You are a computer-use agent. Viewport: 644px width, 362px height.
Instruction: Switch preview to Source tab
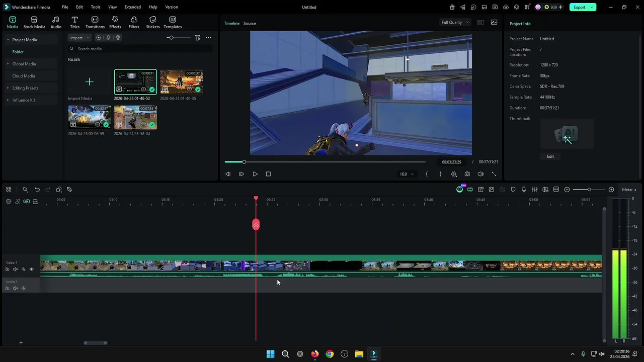(250, 23)
